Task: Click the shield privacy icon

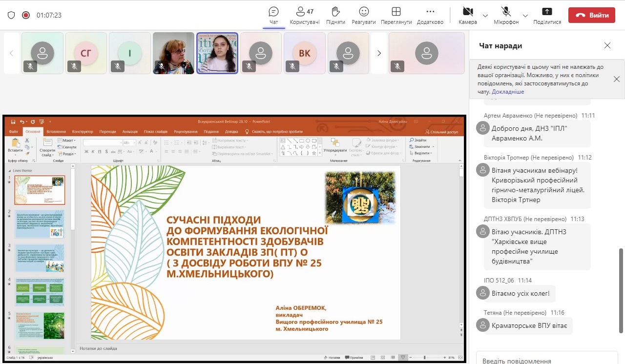Action: point(11,15)
